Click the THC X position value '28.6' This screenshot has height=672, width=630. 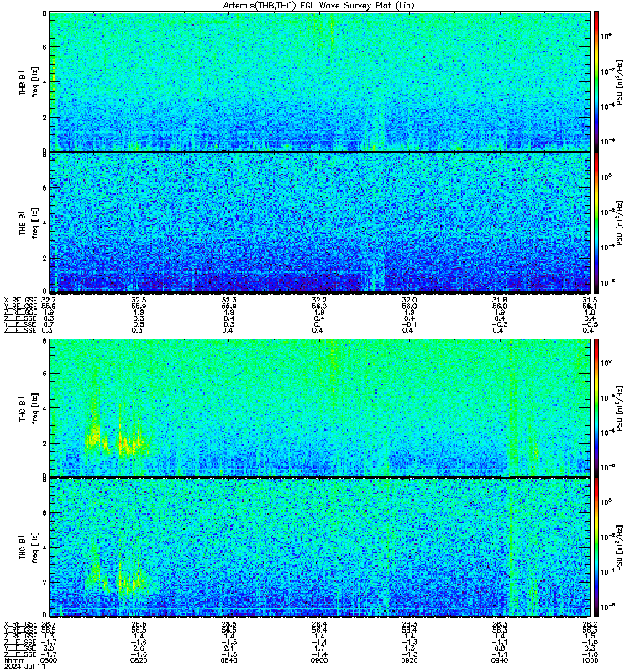pyautogui.click(x=139, y=624)
